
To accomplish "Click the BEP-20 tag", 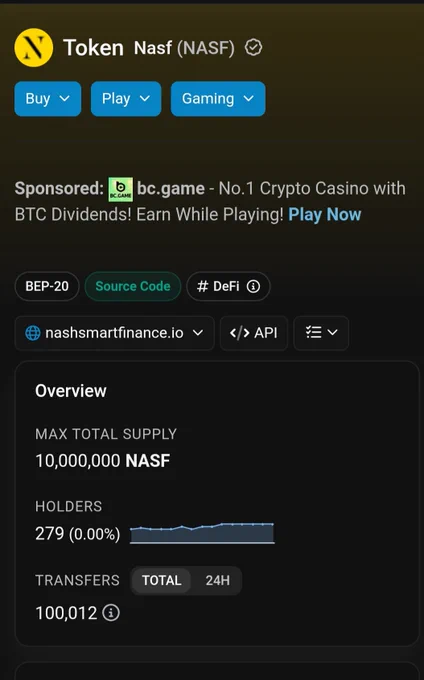I will point(47,286).
